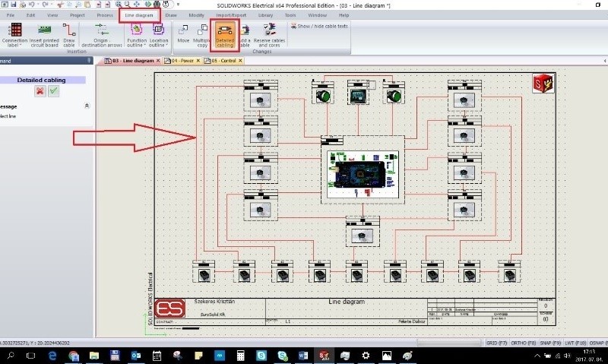Image resolution: width=608 pixels, height=364 pixels.
Task: Open Skype from the taskbar
Action: click(261, 356)
